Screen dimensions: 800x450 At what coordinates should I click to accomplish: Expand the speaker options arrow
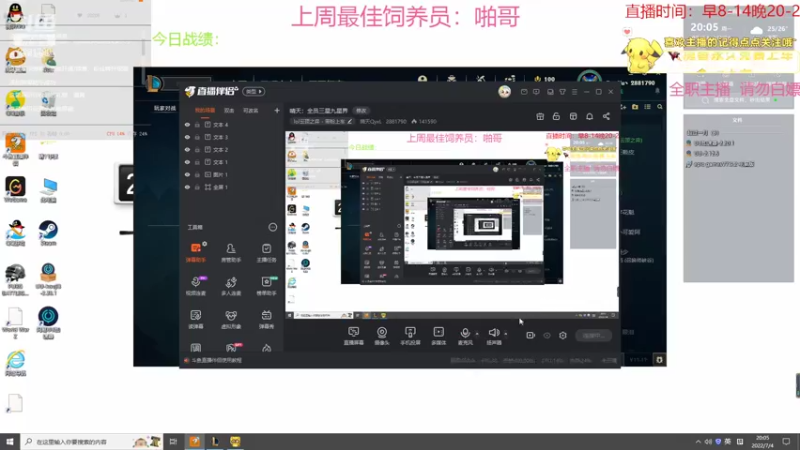tap(506, 334)
